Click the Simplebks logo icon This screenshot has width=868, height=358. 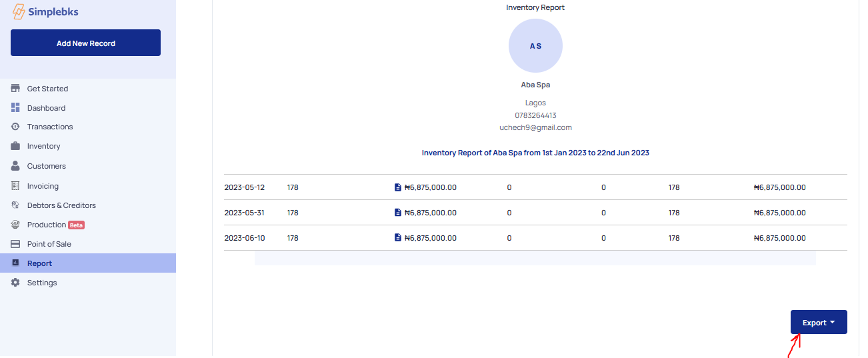point(19,12)
